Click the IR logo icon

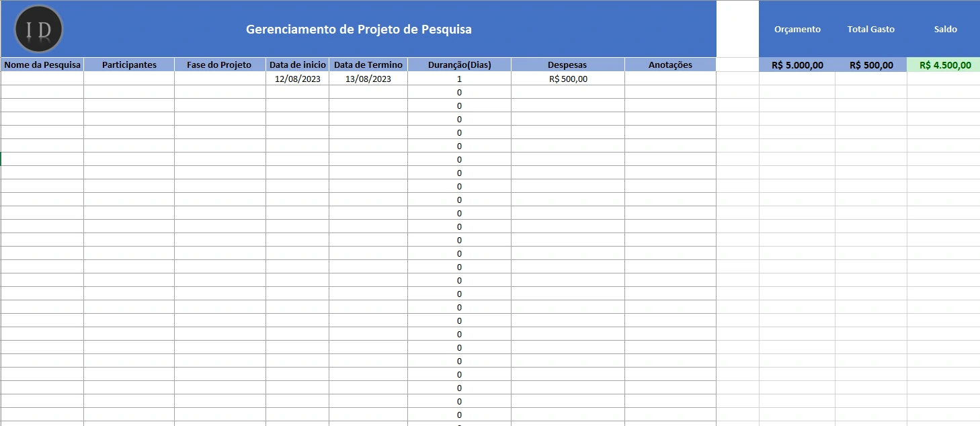38,28
